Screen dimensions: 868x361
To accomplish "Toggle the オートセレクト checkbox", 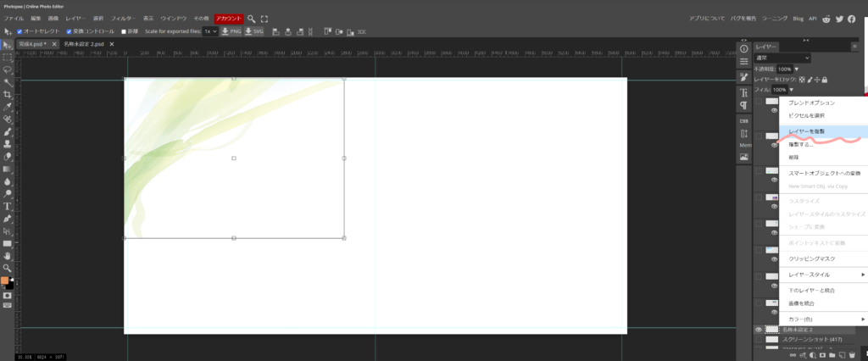I will tap(19, 31).
